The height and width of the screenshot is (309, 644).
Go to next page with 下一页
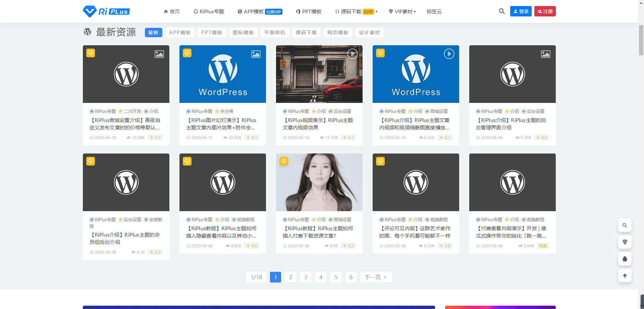pos(376,277)
